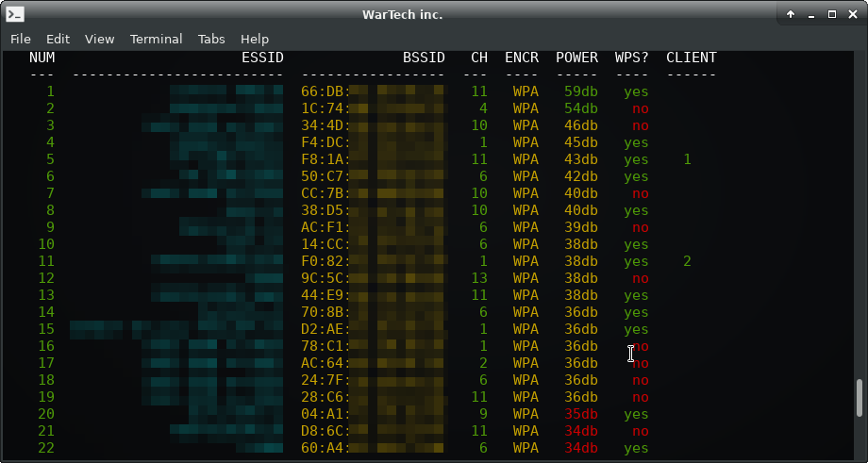
Task: Click the red 35db power value
Action: 581,414
